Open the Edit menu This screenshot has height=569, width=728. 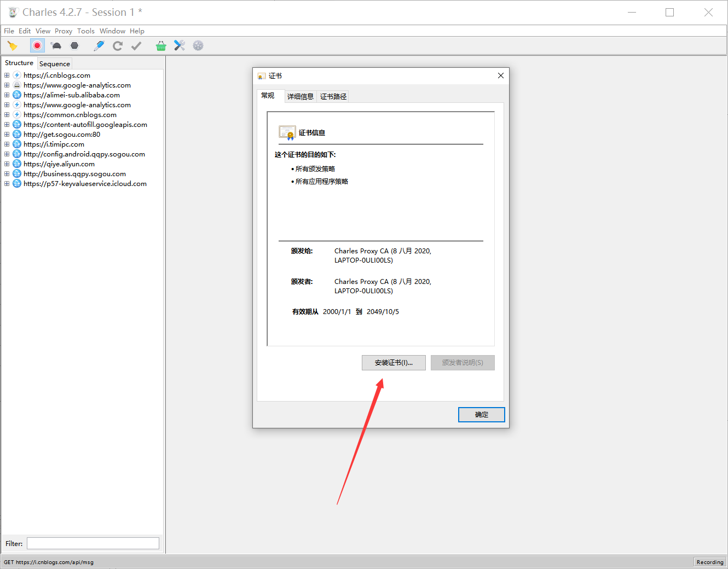click(25, 31)
